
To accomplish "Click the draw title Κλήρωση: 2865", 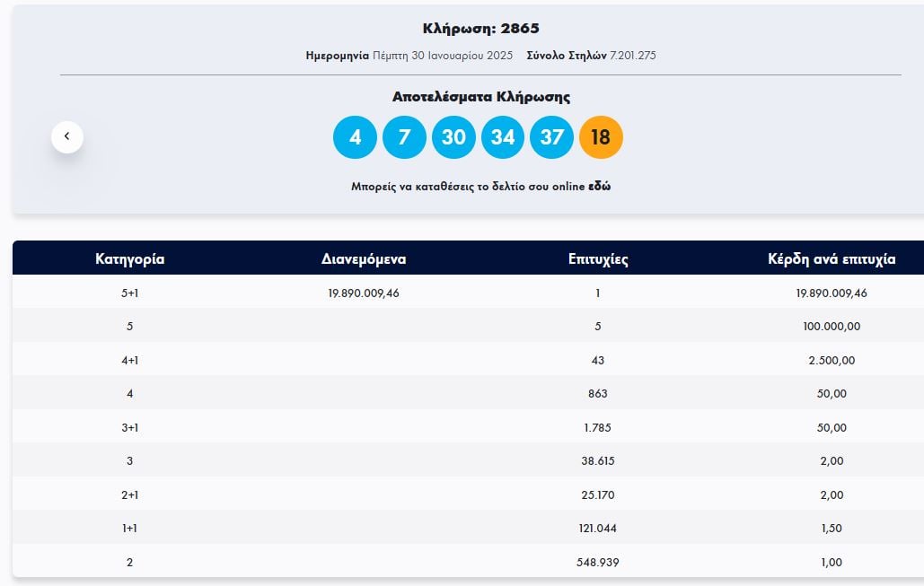I will coord(480,29).
